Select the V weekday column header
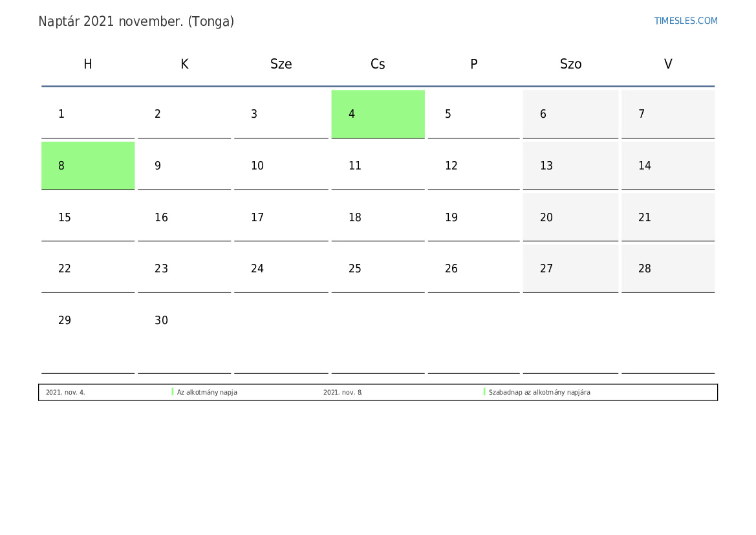 pyautogui.click(x=668, y=64)
